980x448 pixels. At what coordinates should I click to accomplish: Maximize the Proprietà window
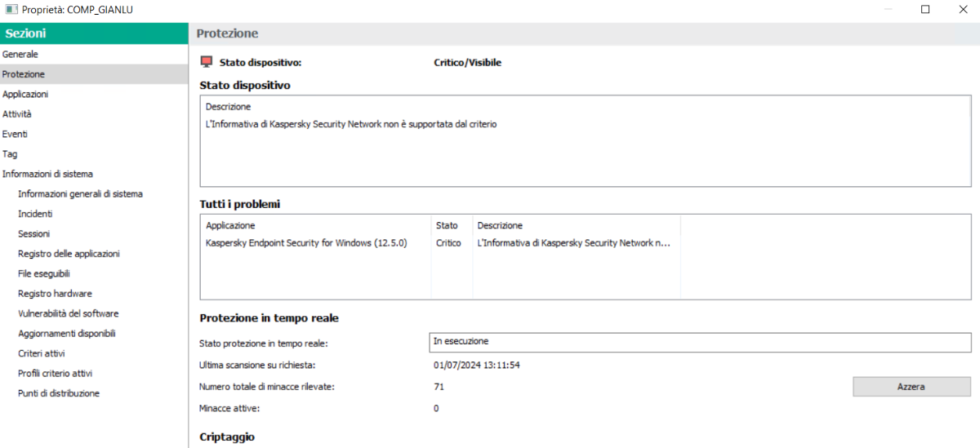pyautogui.click(x=925, y=10)
